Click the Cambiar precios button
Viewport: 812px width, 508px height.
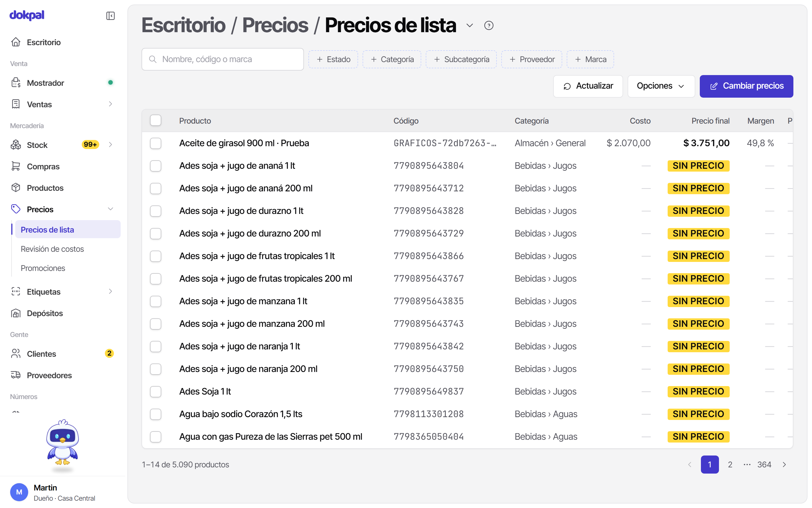click(746, 86)
